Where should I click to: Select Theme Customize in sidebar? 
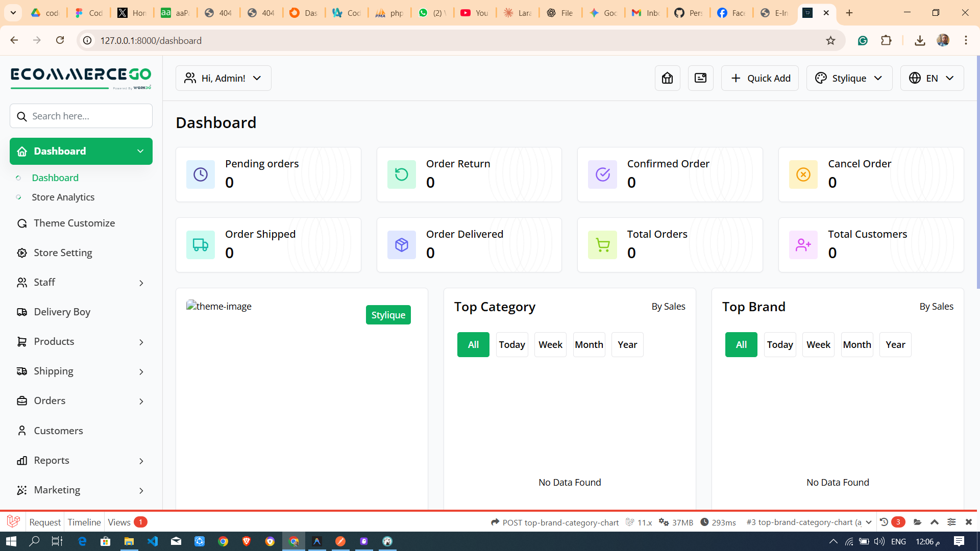point(75,223)
